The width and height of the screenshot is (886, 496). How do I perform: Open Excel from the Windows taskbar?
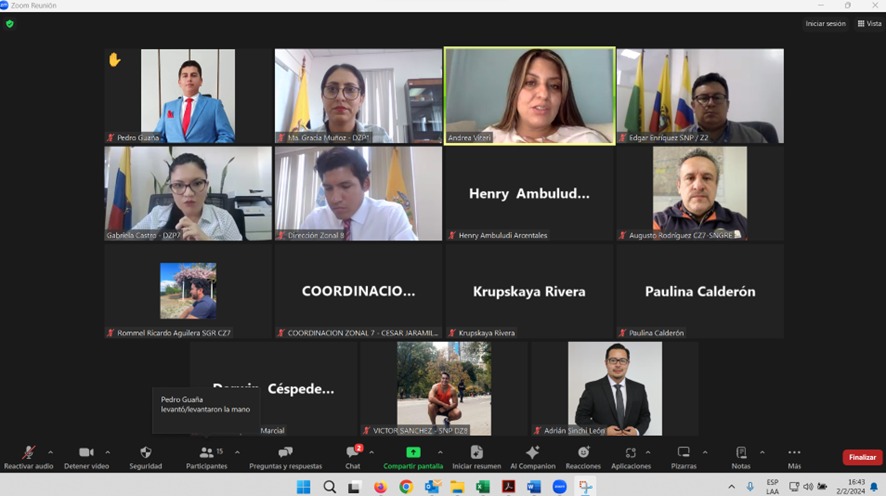[483, 487]
